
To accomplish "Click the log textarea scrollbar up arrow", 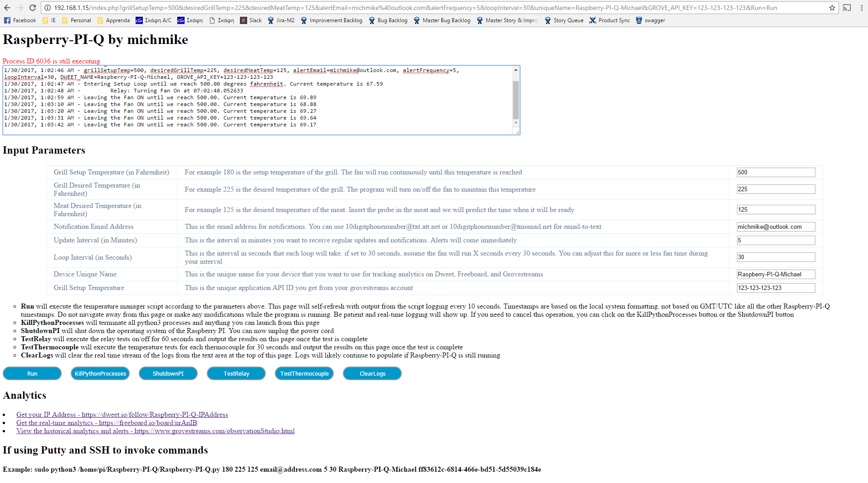I will (516, 70).
